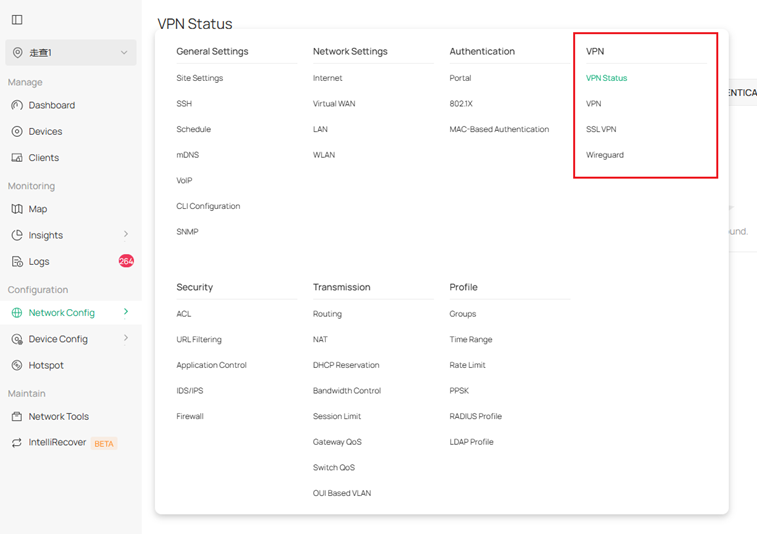
Task: Click the Network Config globe icon
Action: (x=17, y=313)
